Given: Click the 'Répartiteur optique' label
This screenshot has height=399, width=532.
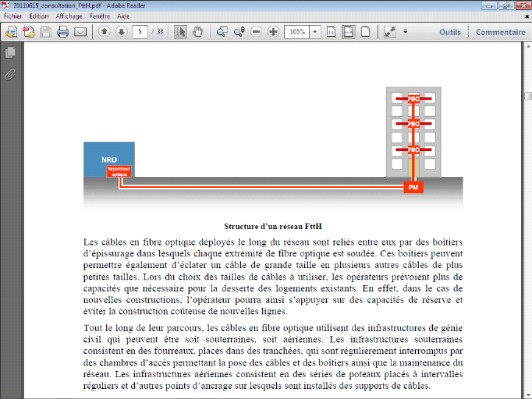Looking at the screenshot, I should coord(119,171).
